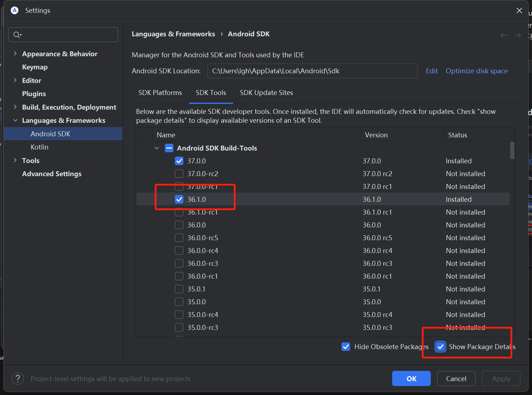The image size is (532, 395).
Task: Uncheck the 36.1.0 build-tools checkbox
Action: (x=179, y=199)
